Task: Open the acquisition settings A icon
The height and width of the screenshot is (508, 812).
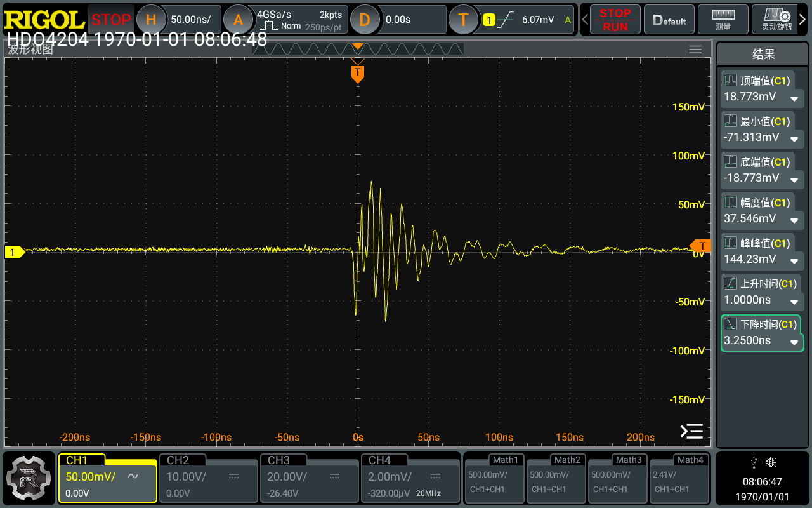Action: coord(238,20)
